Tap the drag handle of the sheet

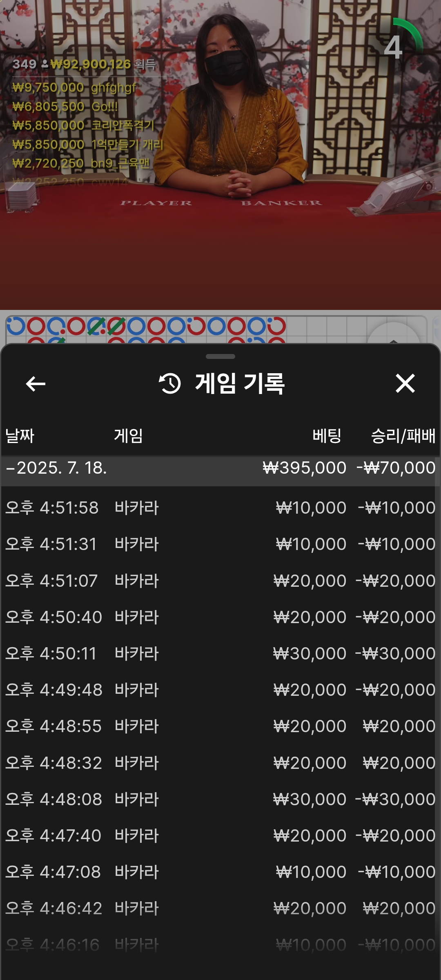point(220,356)
